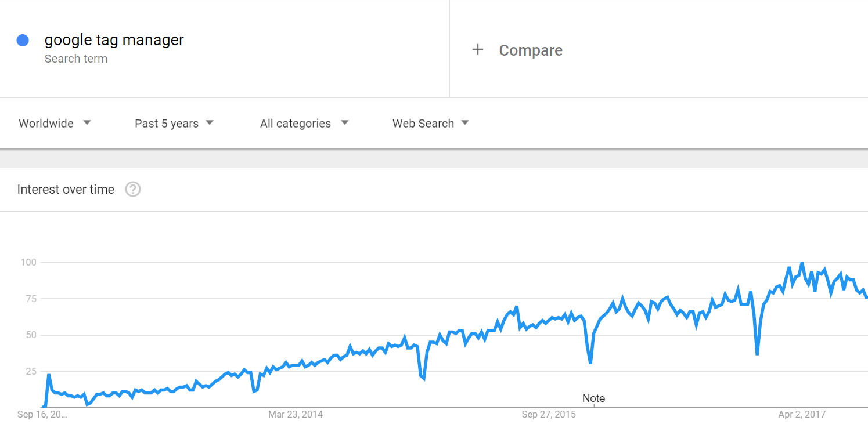Expand the Worldwide region dropdown
Viewport: 868px width, 428px height.
coord(55,123)
